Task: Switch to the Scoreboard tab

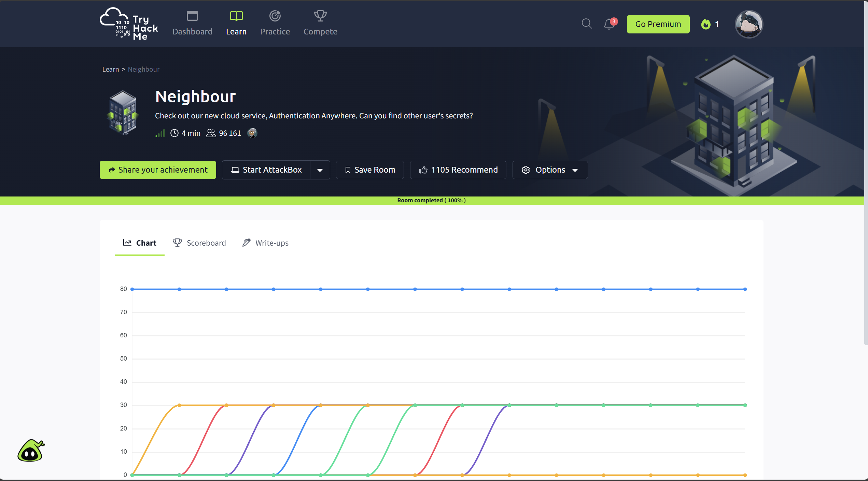Action: pyautogui.click(x=199, y=243)
